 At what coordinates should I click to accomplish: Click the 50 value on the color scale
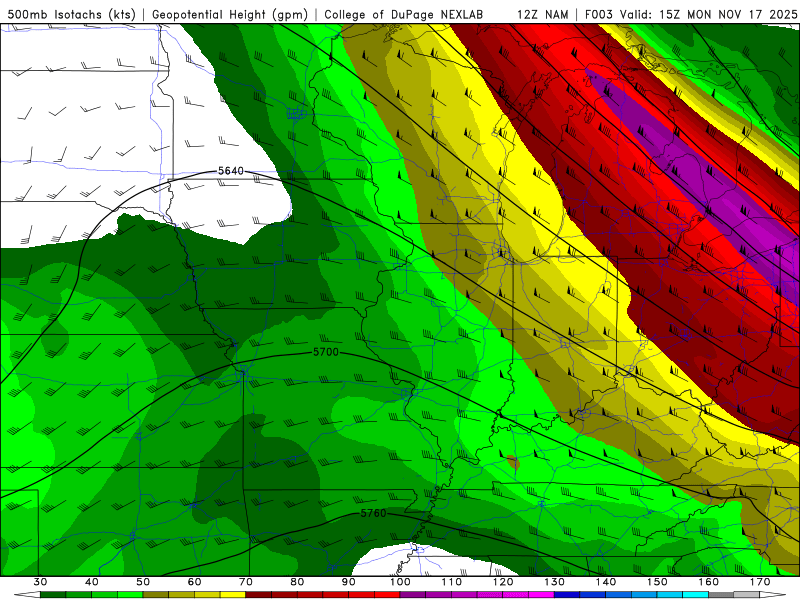(x=143, y=582)
